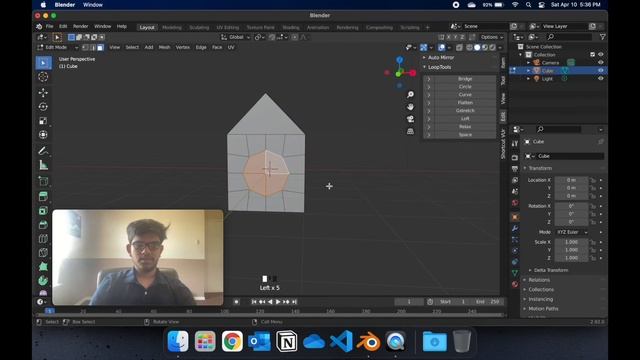Select the Add Cube tool
Image resolution: width=640 pixels, height=360 pixels.
[43, 181]
